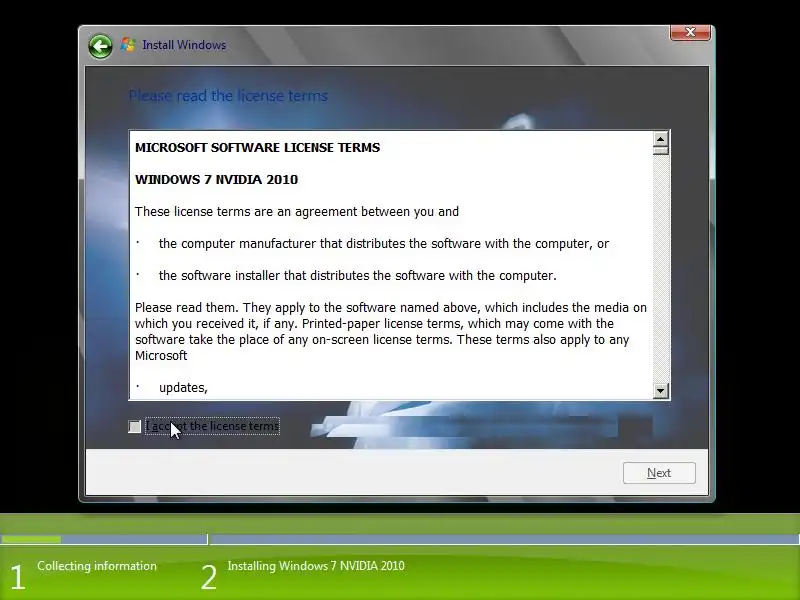Click the heading 'MICROSOFT SOFTWARE LICENSE TERMS'

257,147
